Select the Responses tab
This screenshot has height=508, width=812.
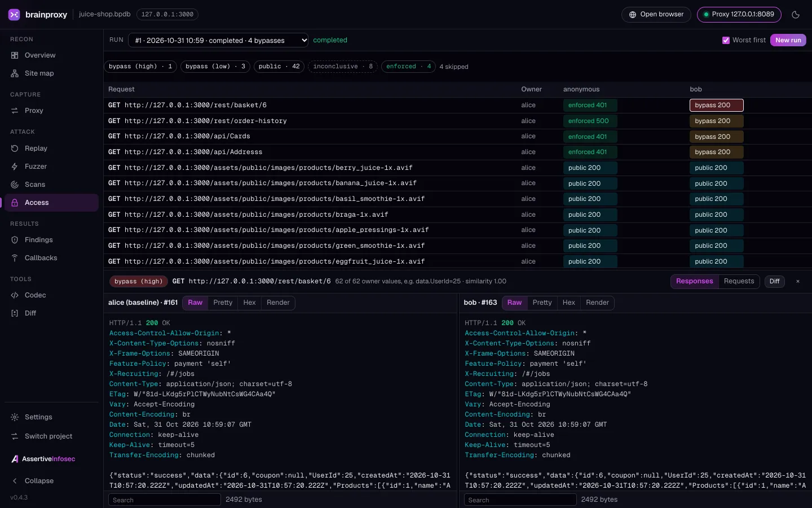(x=695, y=281)
